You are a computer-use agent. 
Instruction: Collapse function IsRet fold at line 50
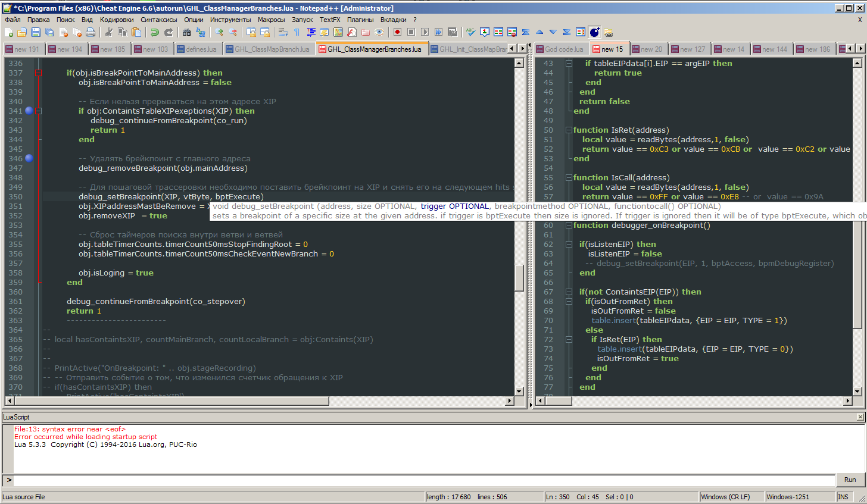click(x=569, y=130)
